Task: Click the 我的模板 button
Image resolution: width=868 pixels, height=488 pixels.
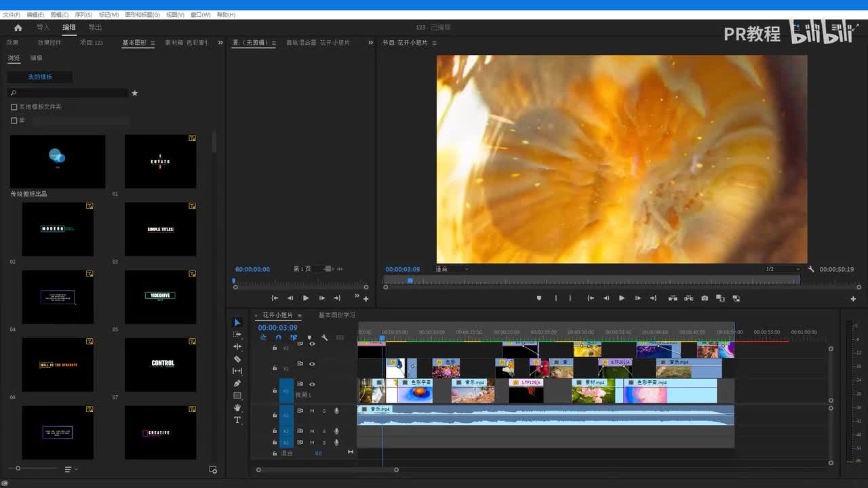Action: [40, 77]
